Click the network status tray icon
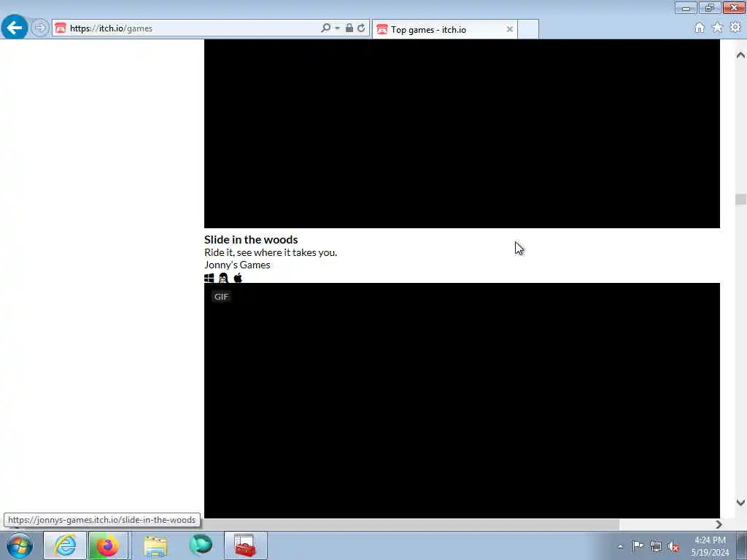Viewport: 747px width, 560px height. pyautogui.click(x=656, y=547)
